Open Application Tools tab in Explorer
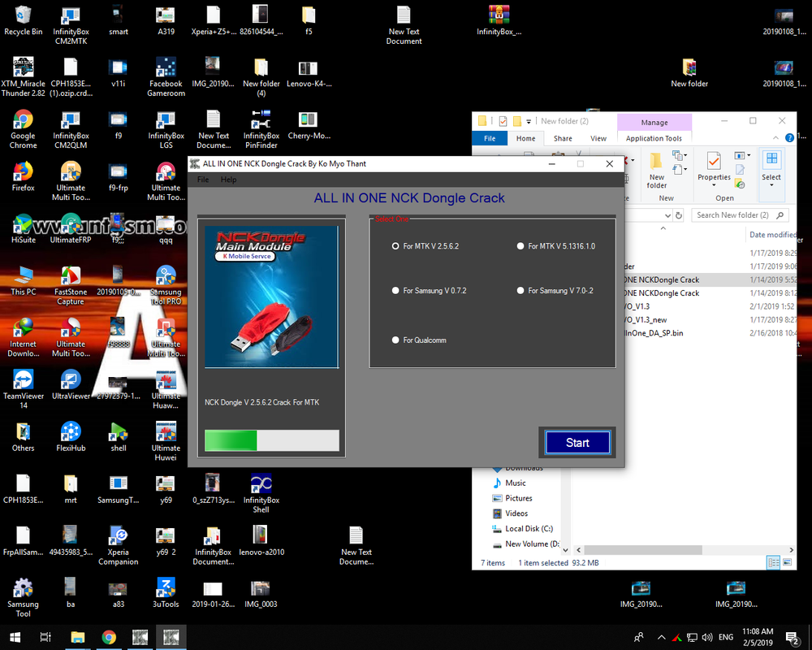 pyautogui.click(x=654, y=138)
